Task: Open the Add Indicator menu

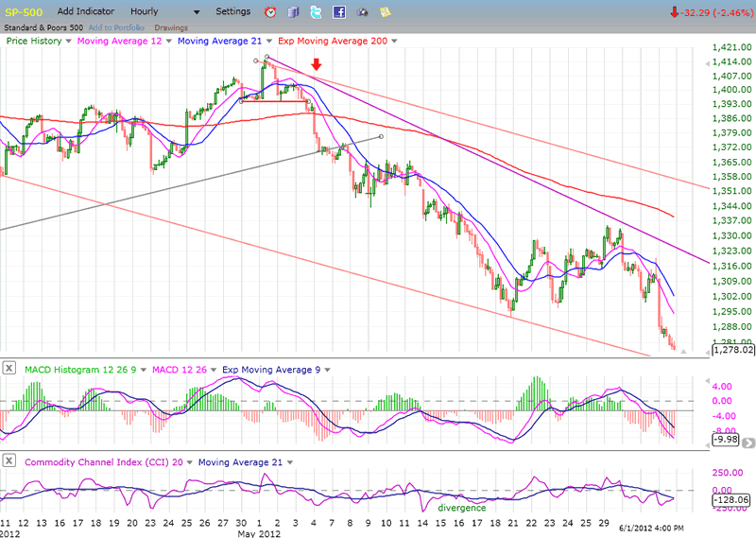Action: (x=87, y=11)
